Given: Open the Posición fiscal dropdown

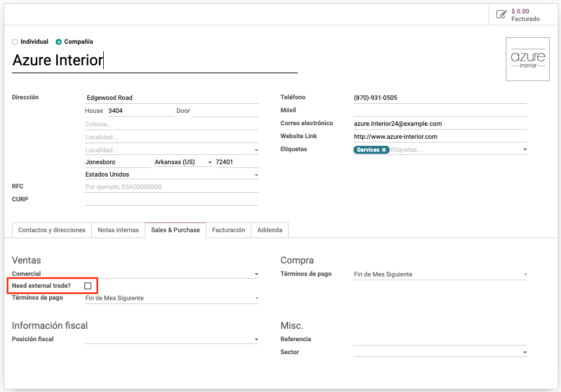Looking at the screenshot, I should (x=256, y=340).
